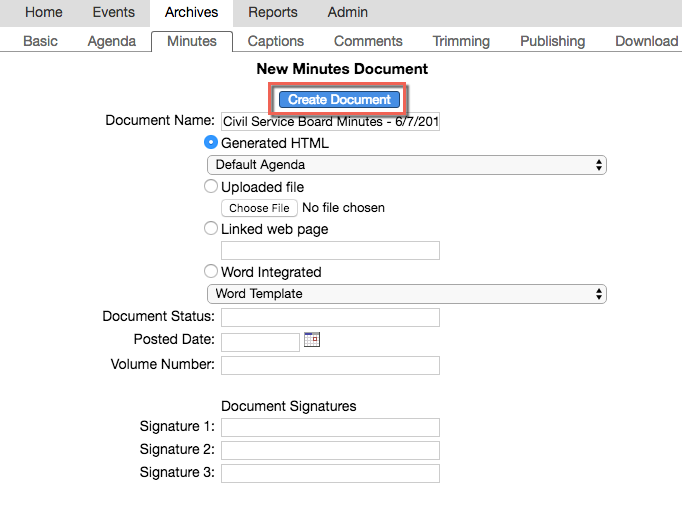Open the Admin menu
682x512 pixels.
348,12
